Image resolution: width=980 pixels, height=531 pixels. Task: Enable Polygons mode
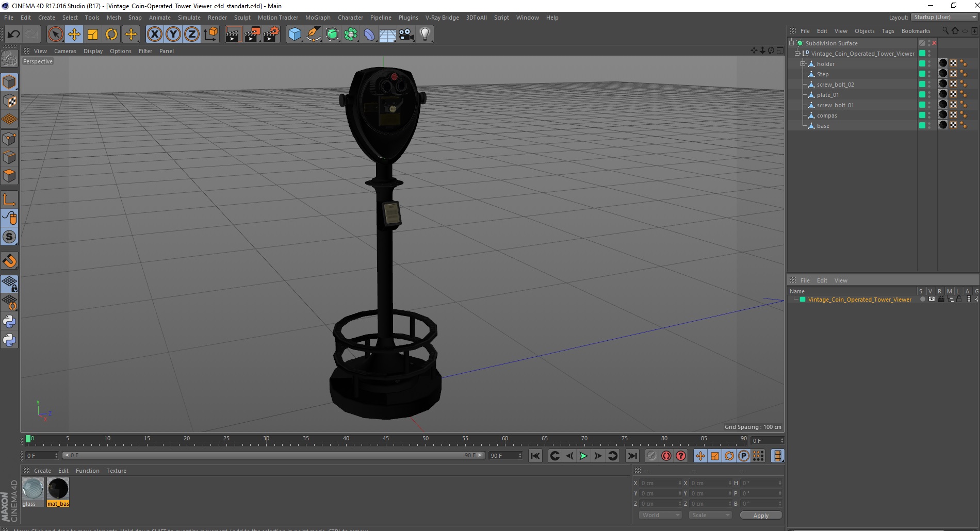pyautogui.click(x=9, y=176)
